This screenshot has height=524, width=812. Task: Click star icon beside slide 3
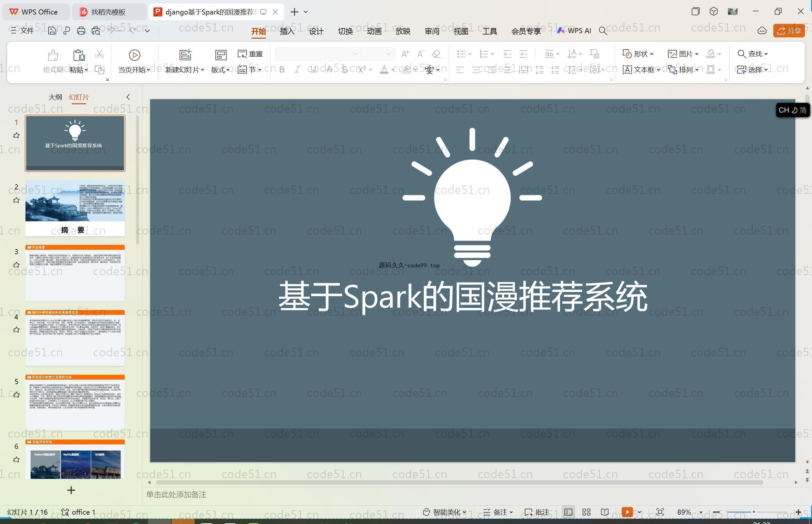[16, 265]
